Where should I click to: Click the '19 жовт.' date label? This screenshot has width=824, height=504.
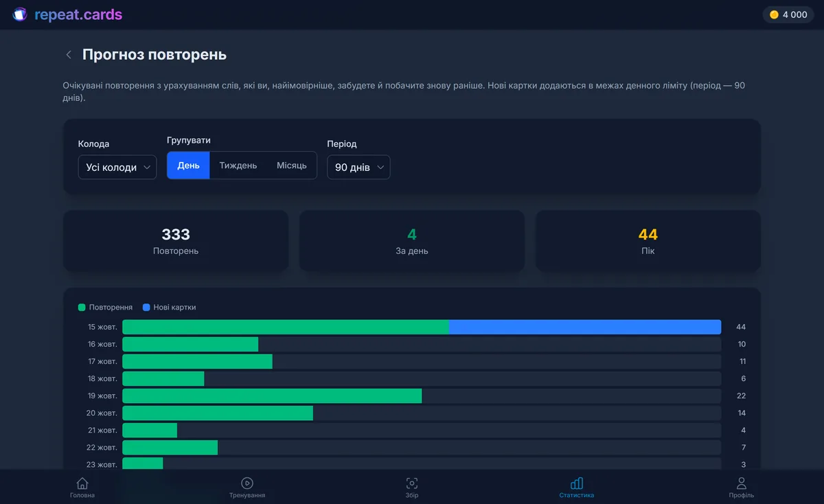coord(102,396)
